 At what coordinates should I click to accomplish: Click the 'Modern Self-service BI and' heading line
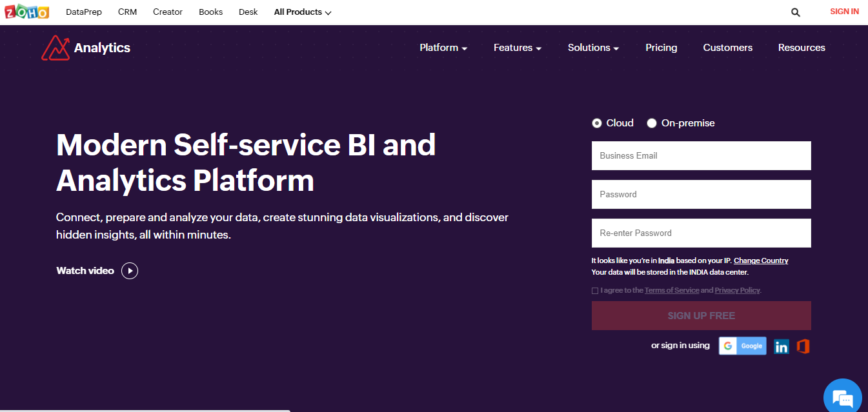(x=246, y=145)
